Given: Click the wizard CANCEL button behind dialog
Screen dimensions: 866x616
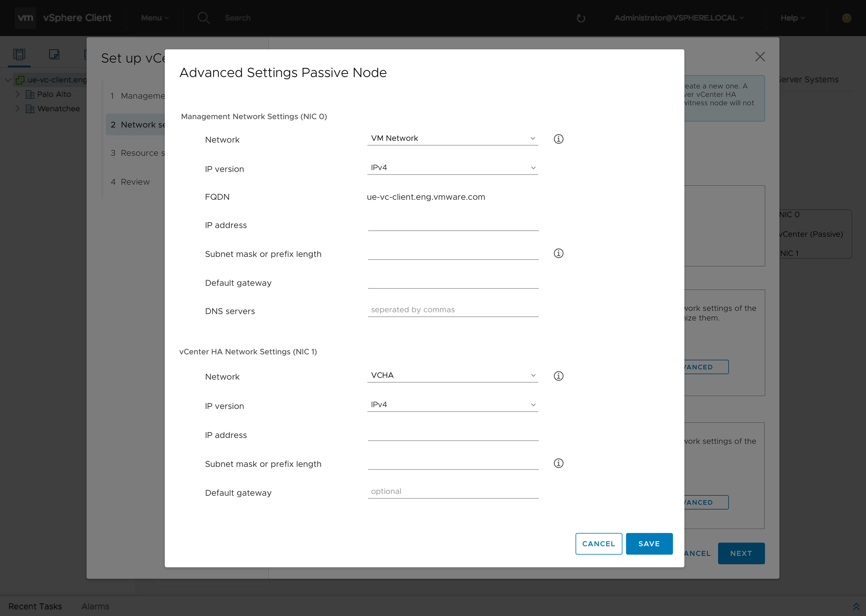Looking at the screenshot, I should click(x=697, y=554).
